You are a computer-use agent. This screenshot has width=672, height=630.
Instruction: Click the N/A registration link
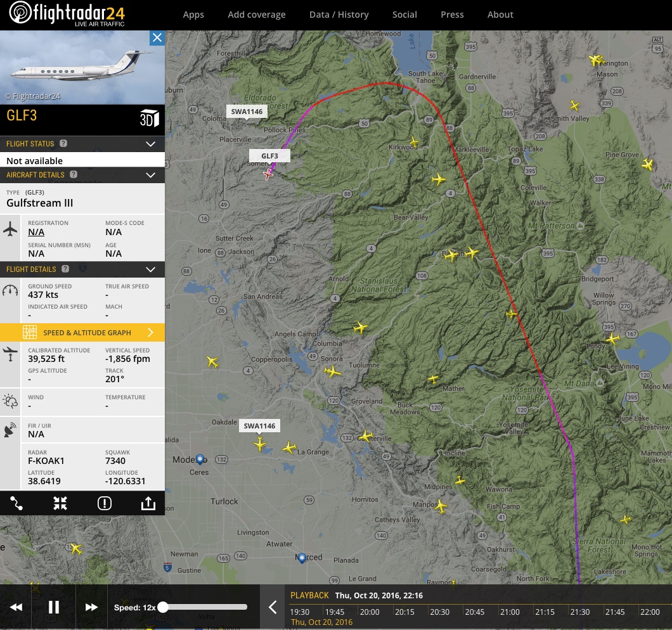[x=36, y=233]
